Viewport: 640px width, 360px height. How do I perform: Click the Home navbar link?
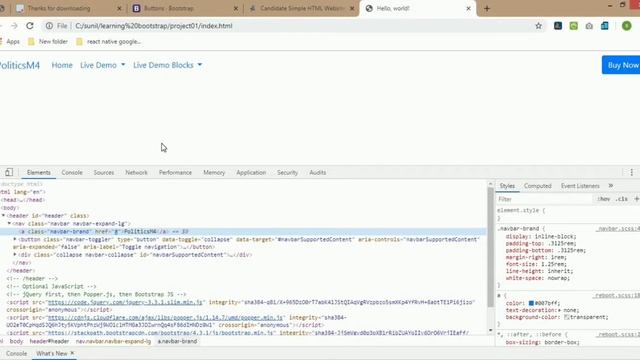(62, 65)
